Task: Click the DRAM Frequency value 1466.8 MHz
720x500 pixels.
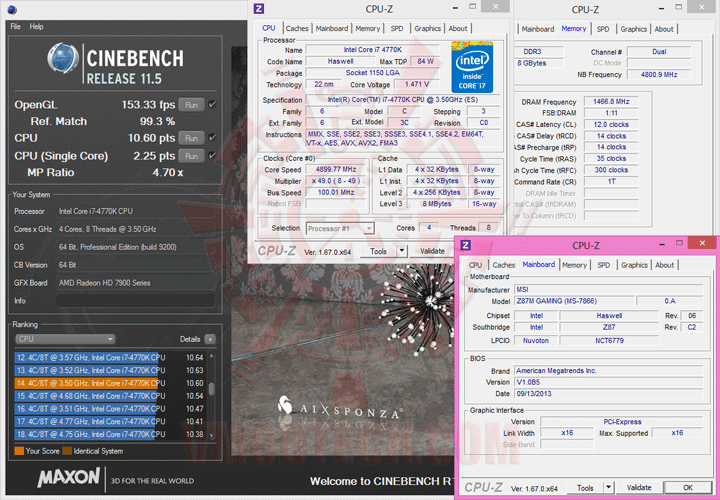Action: (x=611, y=101)
